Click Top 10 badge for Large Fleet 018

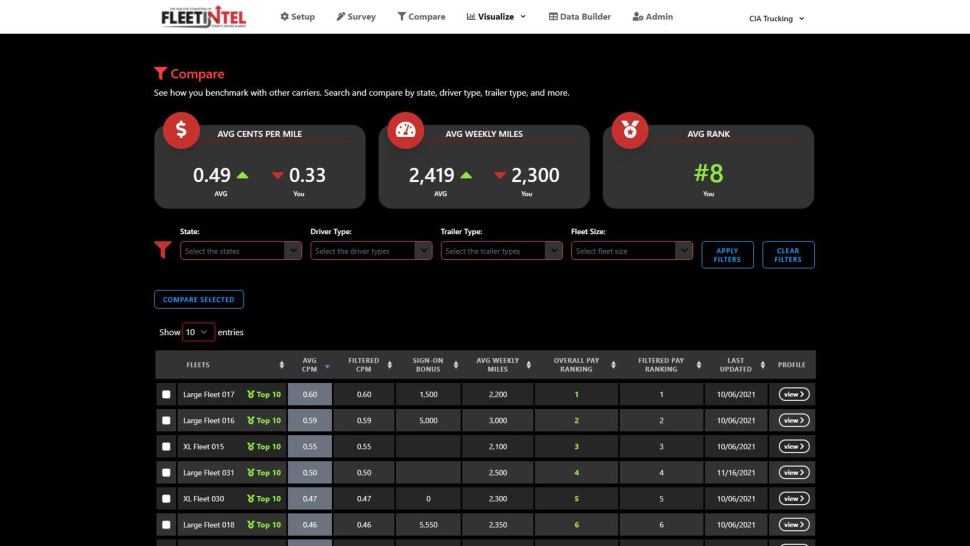coord(264,525)
